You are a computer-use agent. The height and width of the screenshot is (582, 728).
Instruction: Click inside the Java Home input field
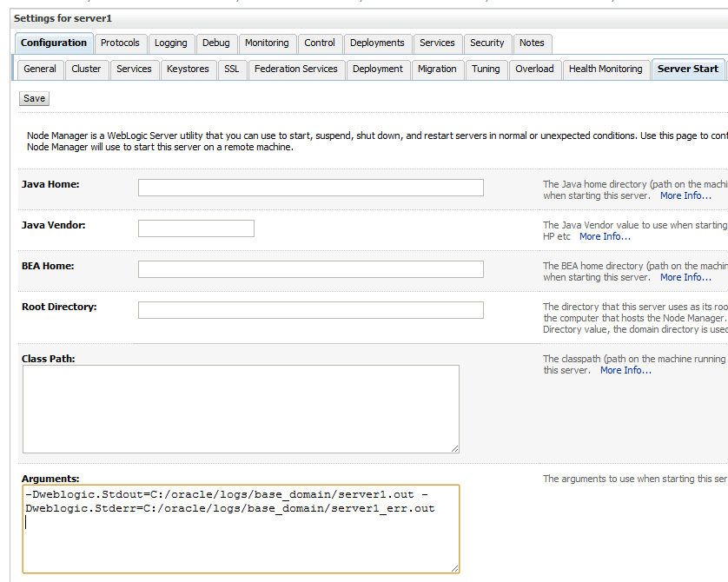(x=310, y=187)
